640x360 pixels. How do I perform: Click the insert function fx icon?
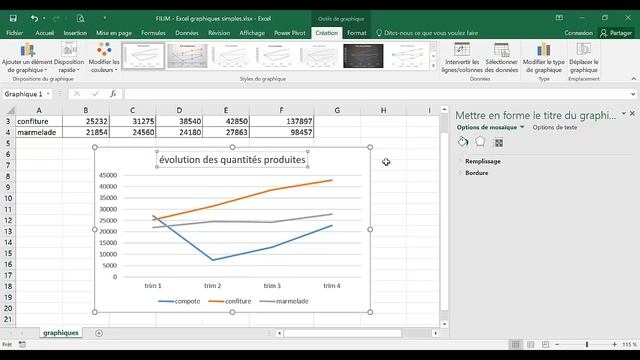click(x=113, y=94)
